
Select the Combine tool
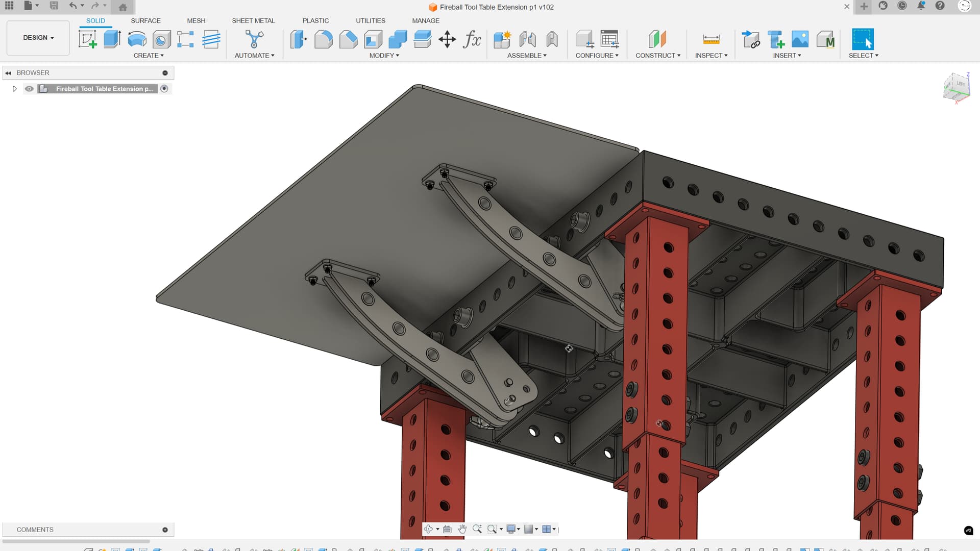(x=398, y=39)
